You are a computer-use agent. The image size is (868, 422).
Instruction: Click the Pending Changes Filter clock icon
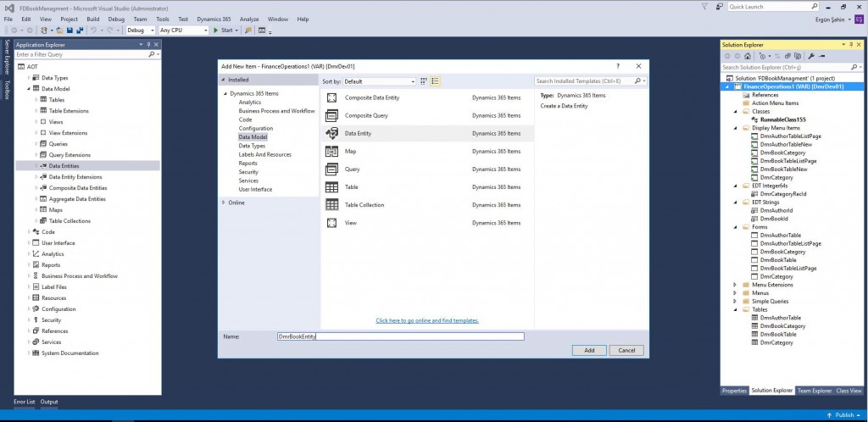(x=762, y=57)
